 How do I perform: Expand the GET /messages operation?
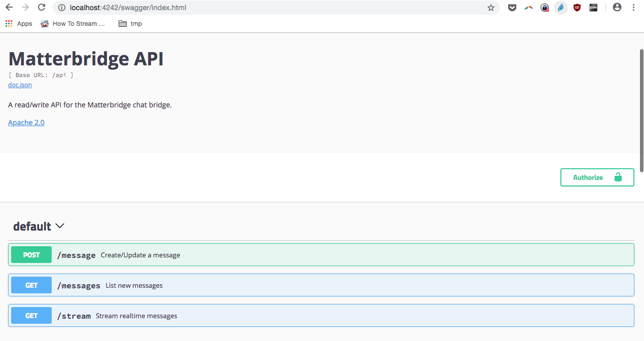pyautogui.click(x=322, y=285)
